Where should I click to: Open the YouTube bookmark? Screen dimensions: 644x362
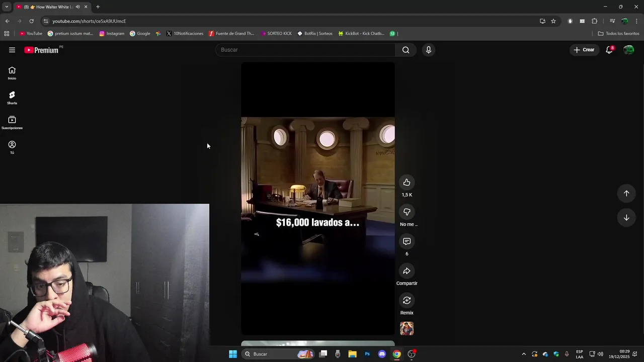coord(31,34)
